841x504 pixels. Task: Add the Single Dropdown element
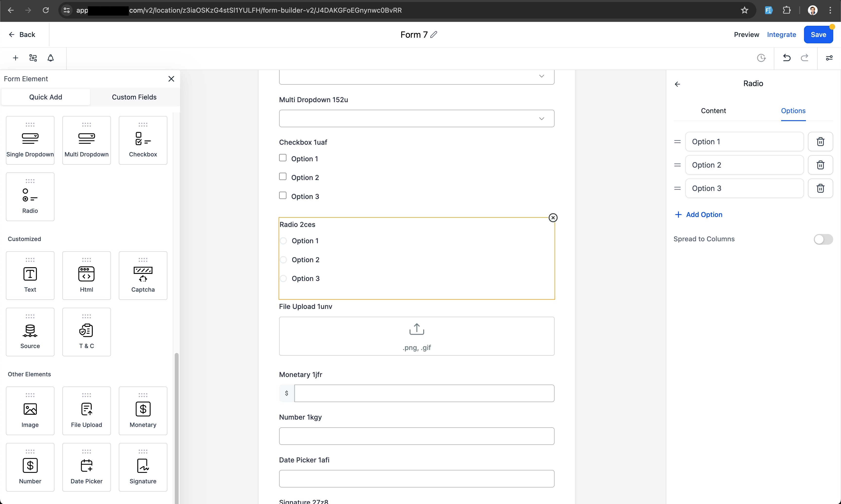tap(30, 140)
